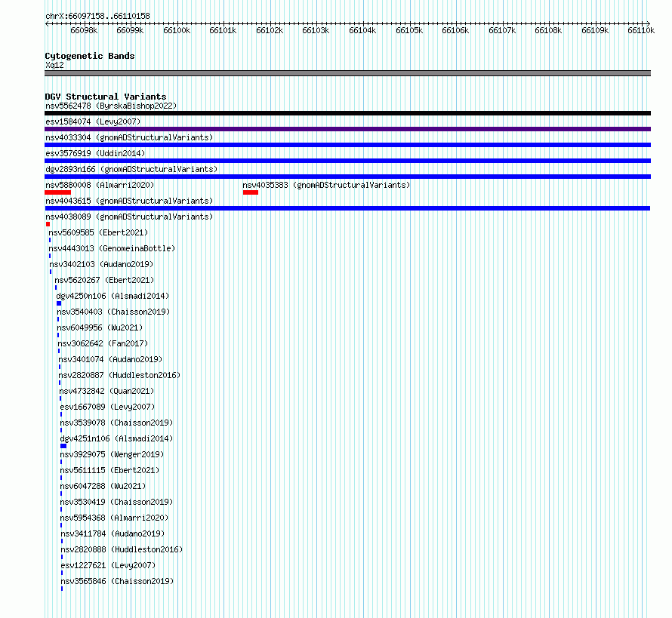
Task: Click nsv3565846 (Chaisson2019) label
Action: (x=118, y=581)
